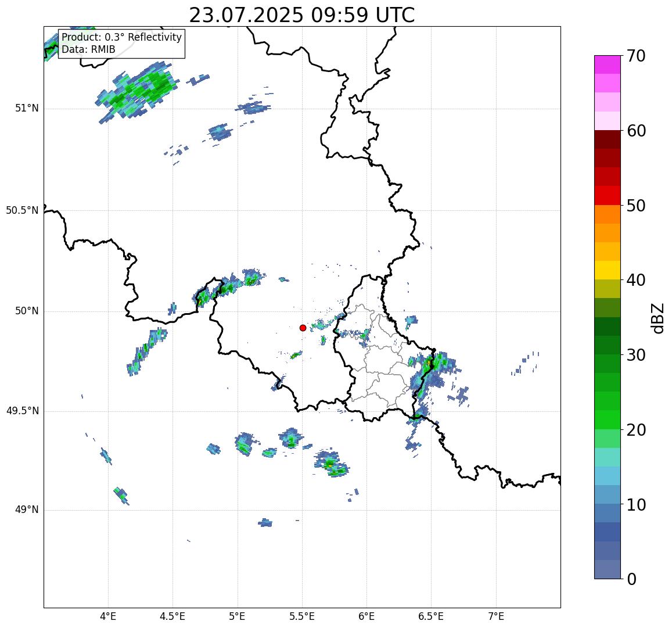The image size is (672, 628).
Task: Click the title '23.07.2025 09:59 UTC'
Action: click(302, 16)
